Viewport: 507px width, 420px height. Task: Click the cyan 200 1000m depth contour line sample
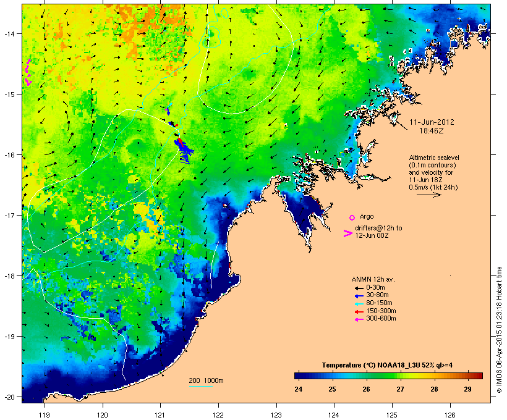(201, 386)
